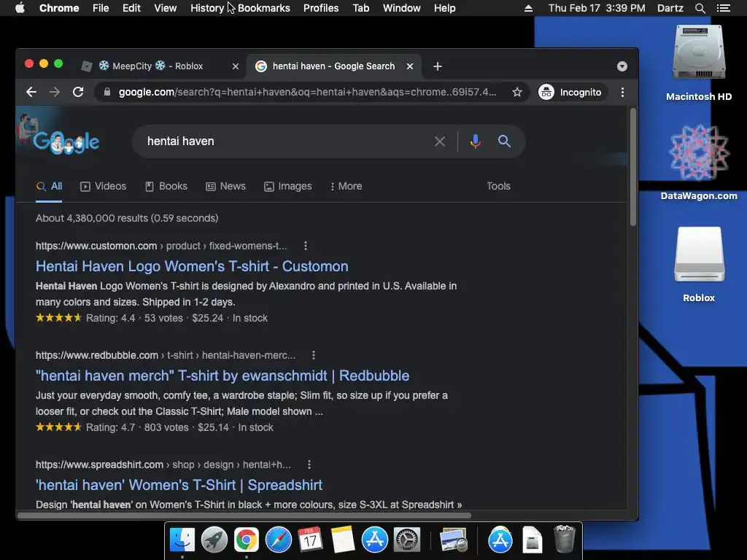Image resolution: width=747 pixels, height=560 pixels.
Task: Open the Control Center list icon
Action: [724, 8]
